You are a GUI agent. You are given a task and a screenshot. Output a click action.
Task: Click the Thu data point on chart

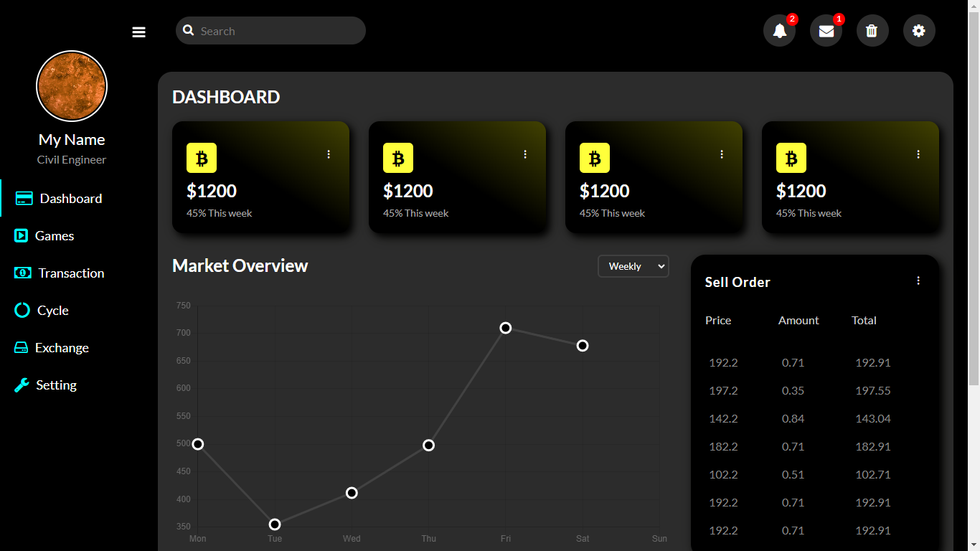click(428, 446)
